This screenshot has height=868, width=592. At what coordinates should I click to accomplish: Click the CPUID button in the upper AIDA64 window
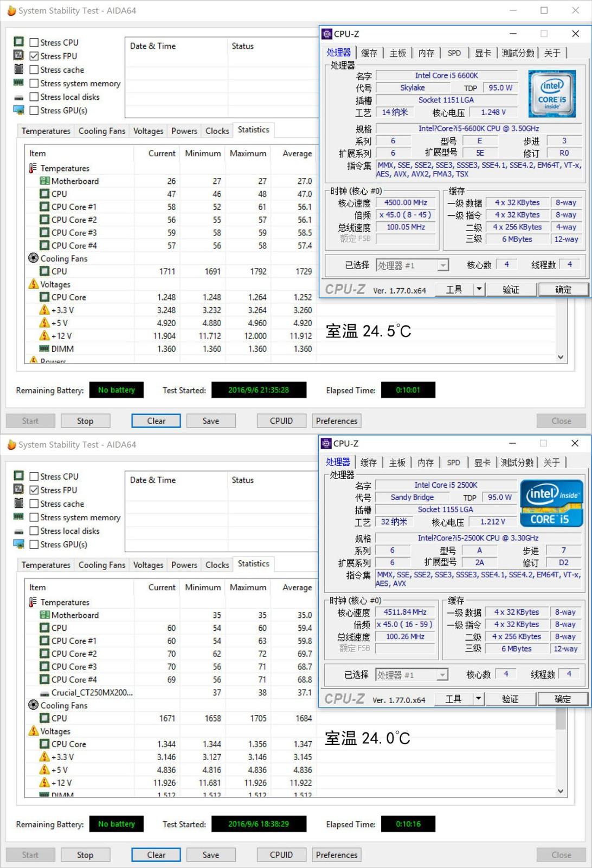281,421
